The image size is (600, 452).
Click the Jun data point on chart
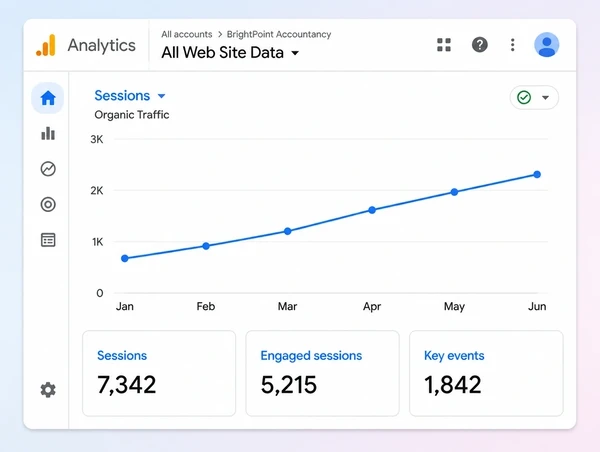coord(537,175)
